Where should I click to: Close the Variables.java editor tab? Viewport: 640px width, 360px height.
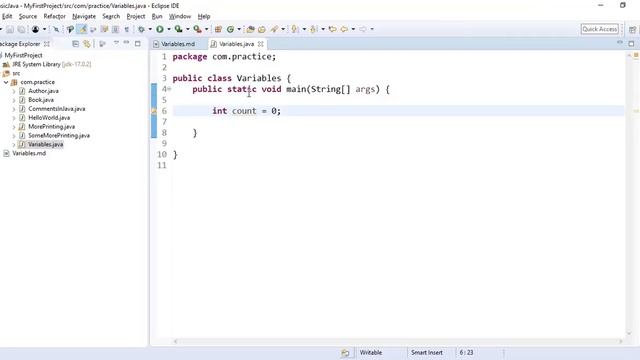click(x=260, y=44)
